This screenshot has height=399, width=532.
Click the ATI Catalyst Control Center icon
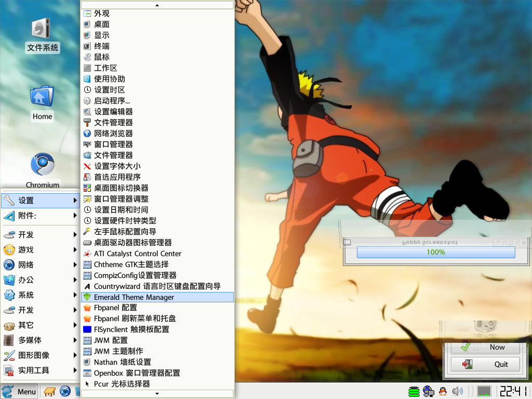(87, 254)
